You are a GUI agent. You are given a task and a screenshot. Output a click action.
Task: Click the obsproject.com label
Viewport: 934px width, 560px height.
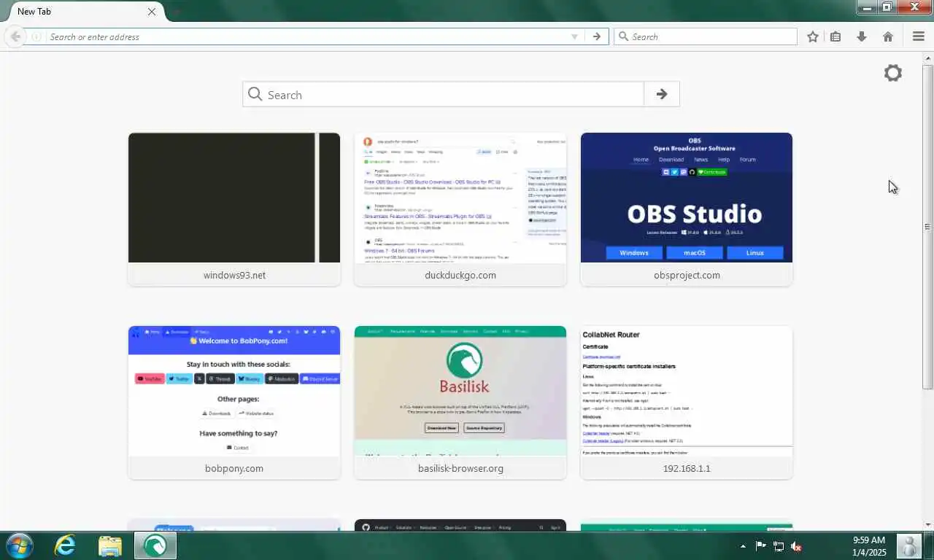pos(687,275)
